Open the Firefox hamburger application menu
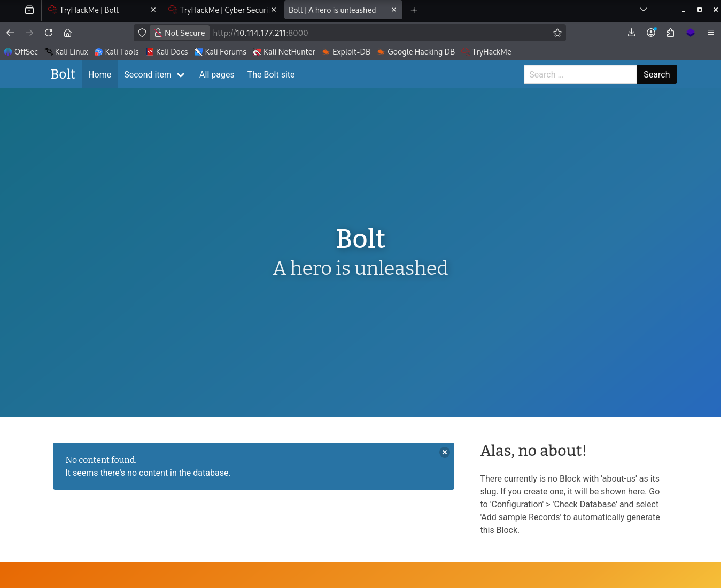 click(x=710, y=33)
